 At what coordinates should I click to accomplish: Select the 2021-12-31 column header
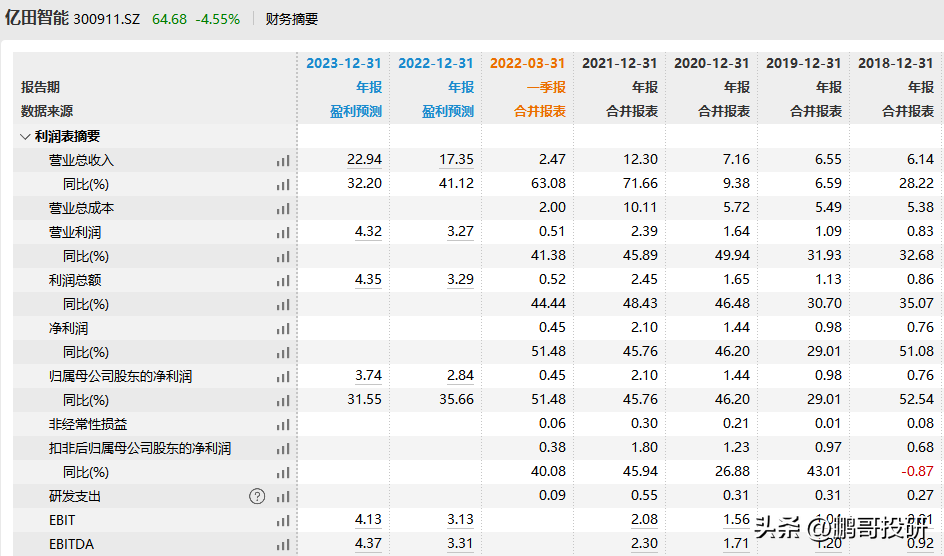pyautogui.click(x=620, y=63)
